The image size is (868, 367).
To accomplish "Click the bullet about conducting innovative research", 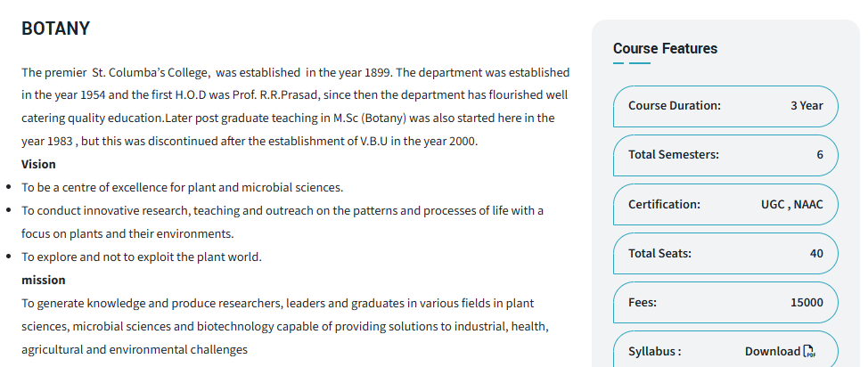I will pyautogui.click(x=282, y=210).
